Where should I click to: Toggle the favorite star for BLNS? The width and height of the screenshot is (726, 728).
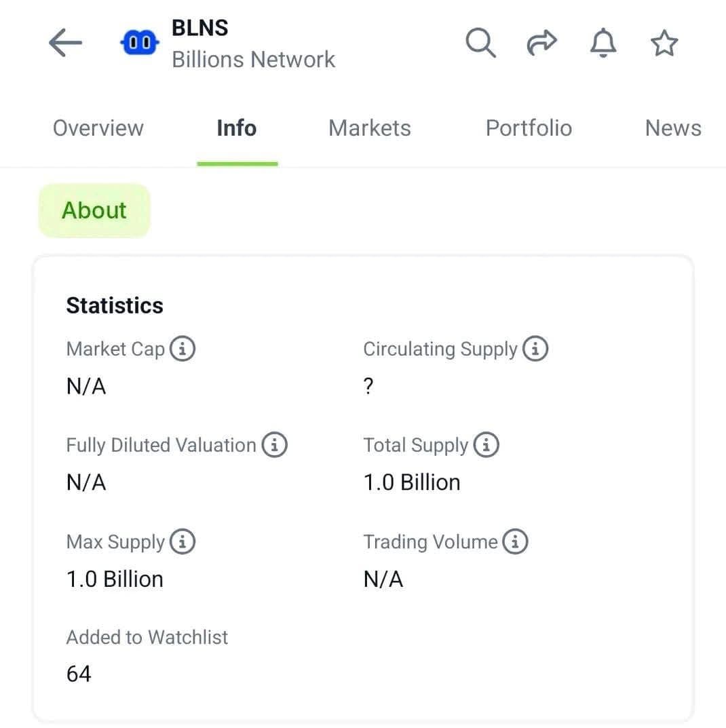tap(664, 43)
